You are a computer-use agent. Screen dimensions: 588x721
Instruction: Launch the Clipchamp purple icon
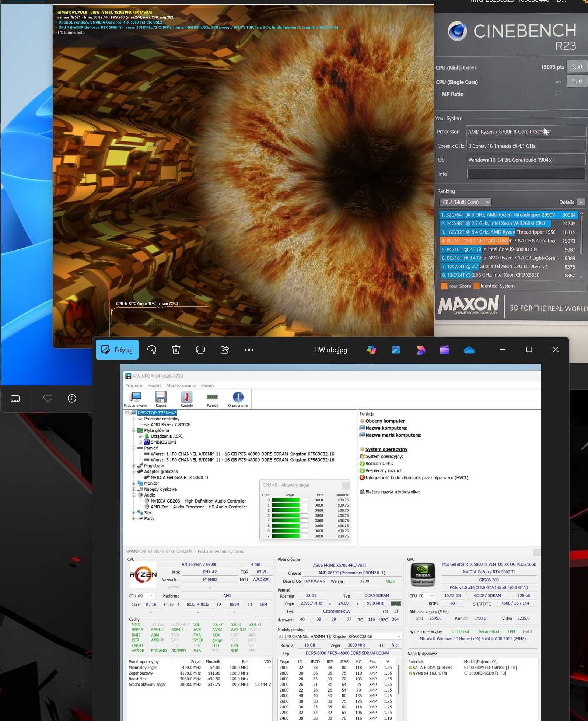tap(445, 350)
